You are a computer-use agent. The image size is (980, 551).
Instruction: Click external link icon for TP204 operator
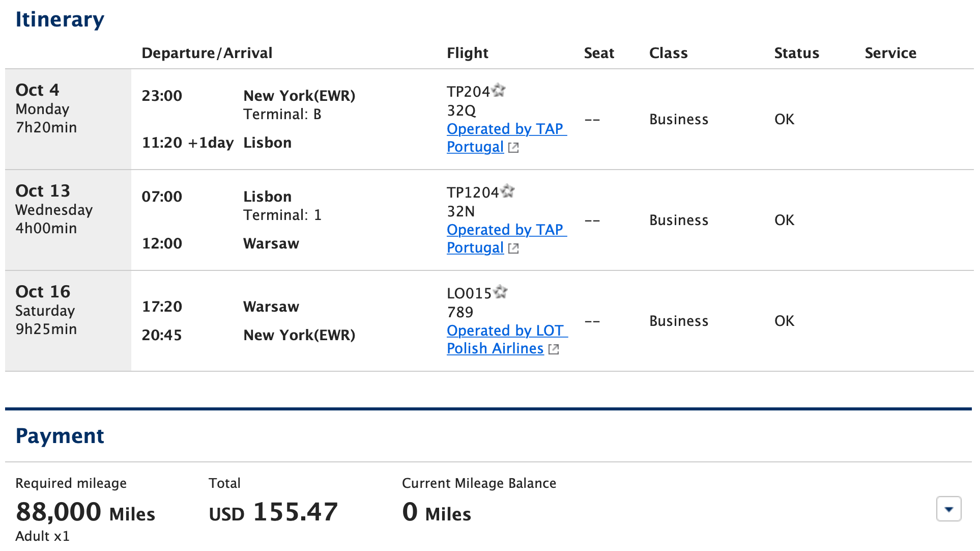pyautogui.click(x=513, y=148)
